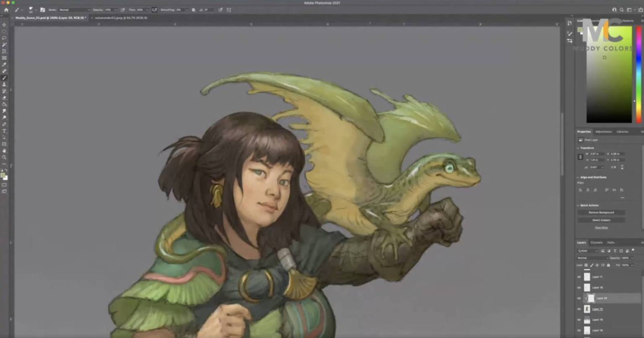Toggle visibility of Layer 17
This screenshot has height=338, width=644.
tap(579, 277)
